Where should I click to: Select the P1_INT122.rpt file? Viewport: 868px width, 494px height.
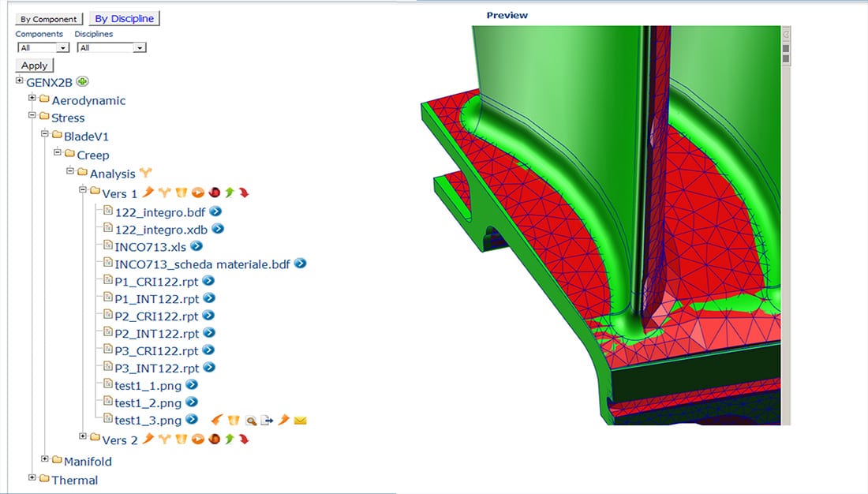click(x=157, y=299)
